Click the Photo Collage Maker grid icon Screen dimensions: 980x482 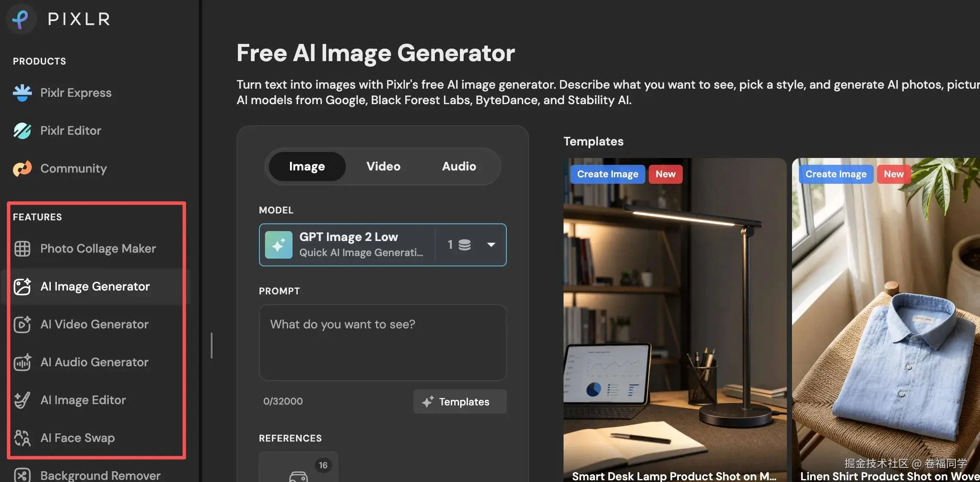pyautogui.click(x=22, y=248)
